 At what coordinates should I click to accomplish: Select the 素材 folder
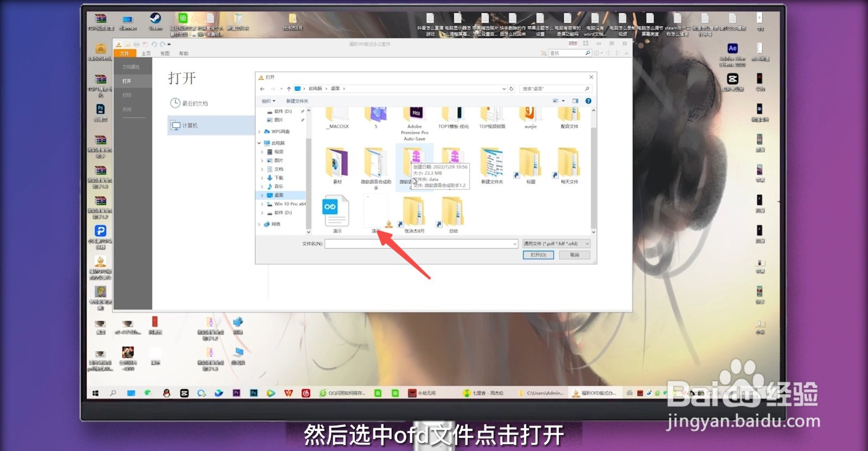point(337,166)
